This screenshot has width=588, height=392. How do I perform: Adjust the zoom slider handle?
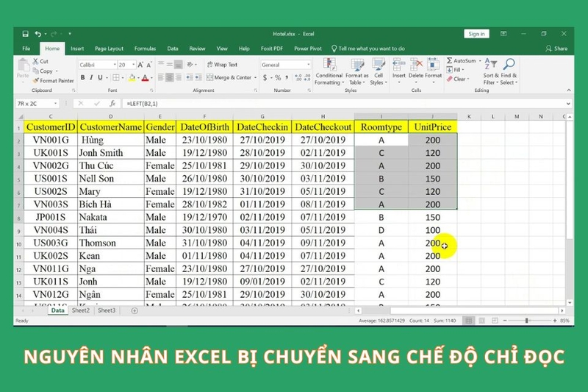click(x=527, y=321)
